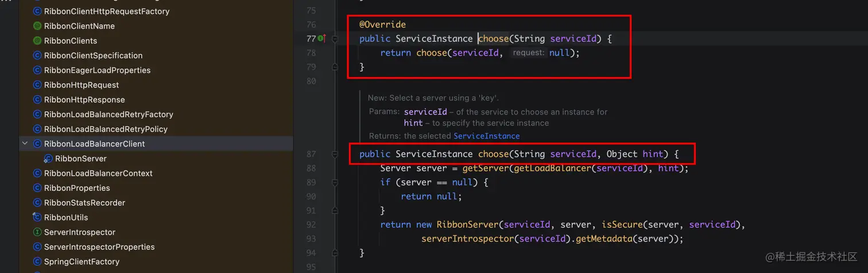Click the class icon beside SpringClientFactory

click(x=37, y=262)
